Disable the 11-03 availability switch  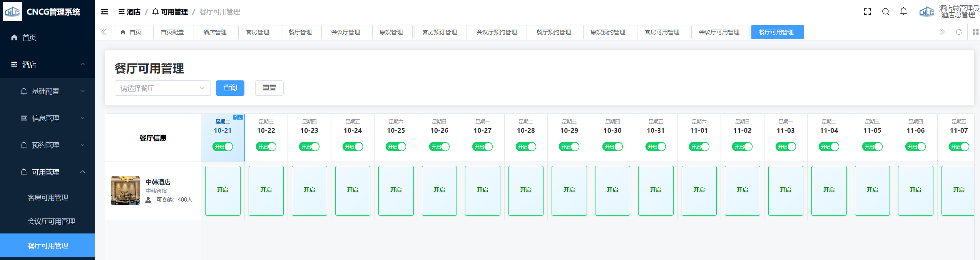click(786, 147)
